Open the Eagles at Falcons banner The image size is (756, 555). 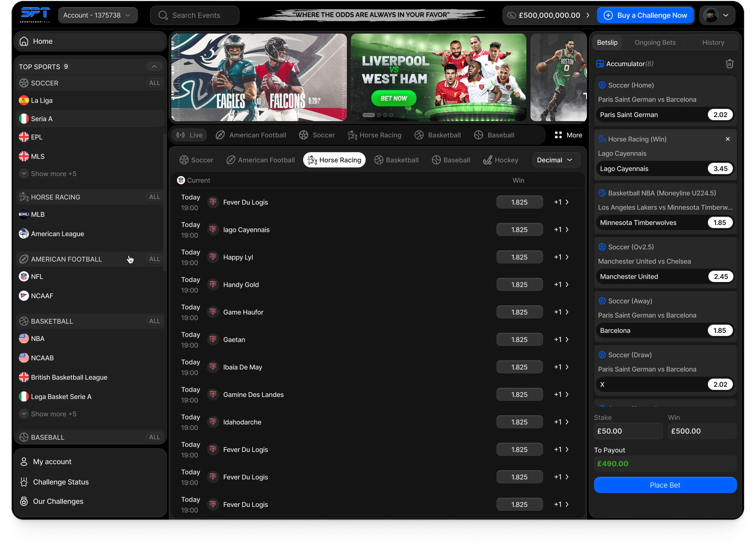click(x=259, y=77)
